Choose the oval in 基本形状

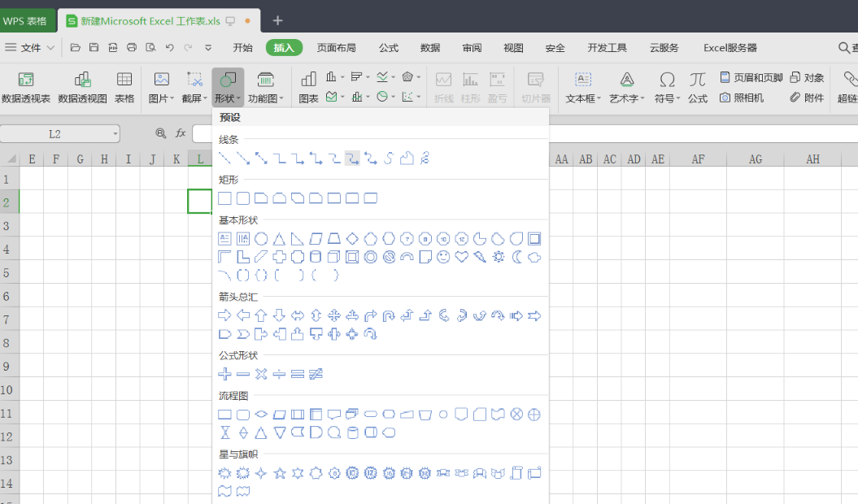pyautogui.click(x=261, y=239)
